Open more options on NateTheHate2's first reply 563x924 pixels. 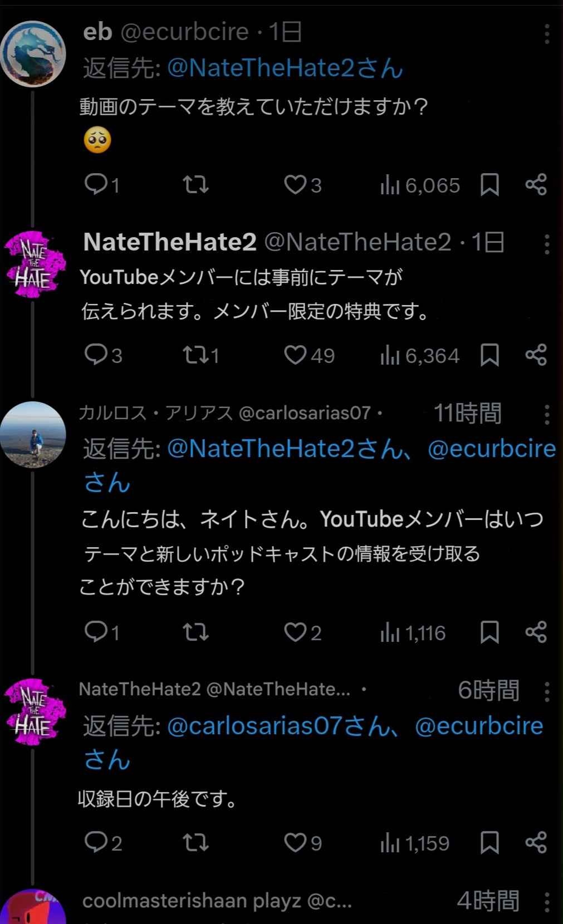click(x=547, y=244)
